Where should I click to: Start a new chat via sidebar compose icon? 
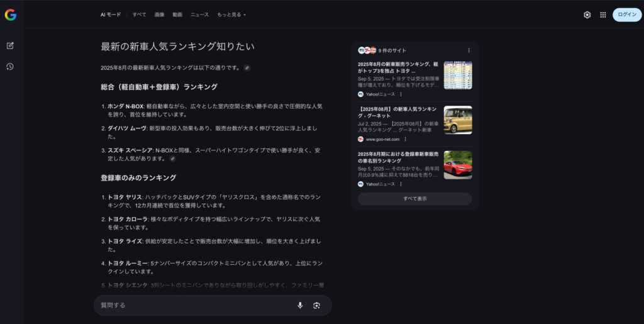tap(10, 46)
